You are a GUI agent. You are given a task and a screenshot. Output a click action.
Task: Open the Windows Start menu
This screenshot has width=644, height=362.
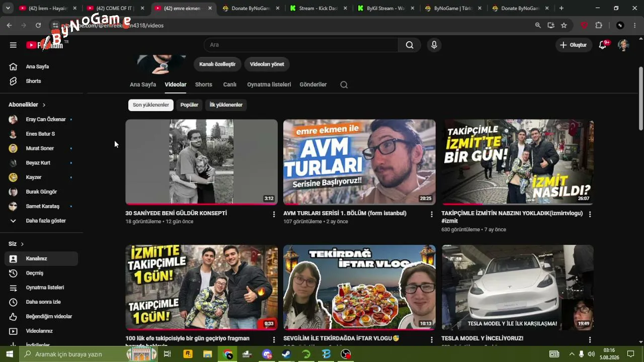10,354
